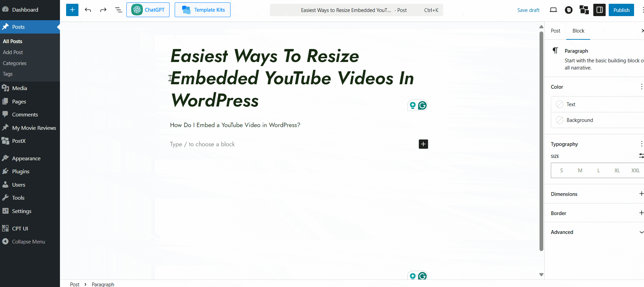
Task: Open Template Kits
Action: point(202,10)
